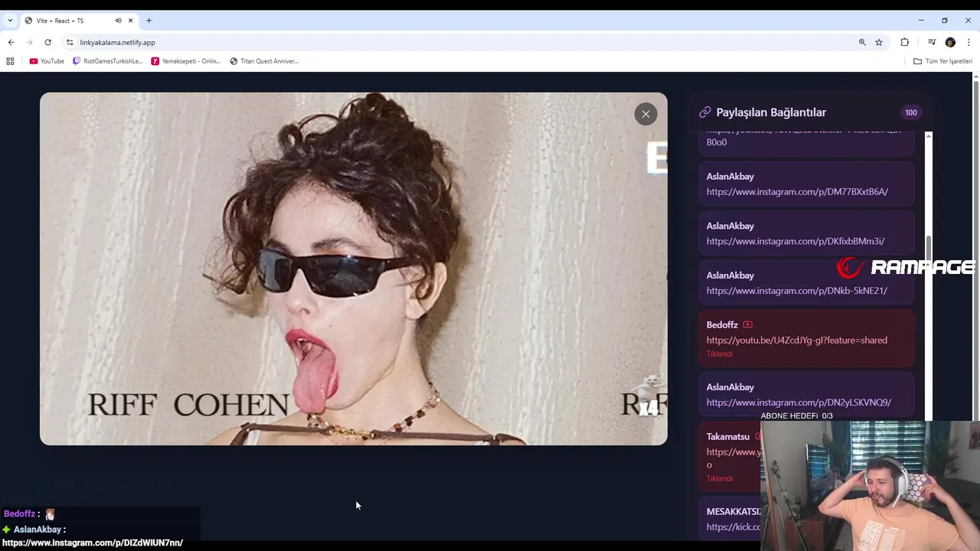The image size is (980, 551).
Task: Click the Bedoffz username in links panel
Action: pos(722,325)
